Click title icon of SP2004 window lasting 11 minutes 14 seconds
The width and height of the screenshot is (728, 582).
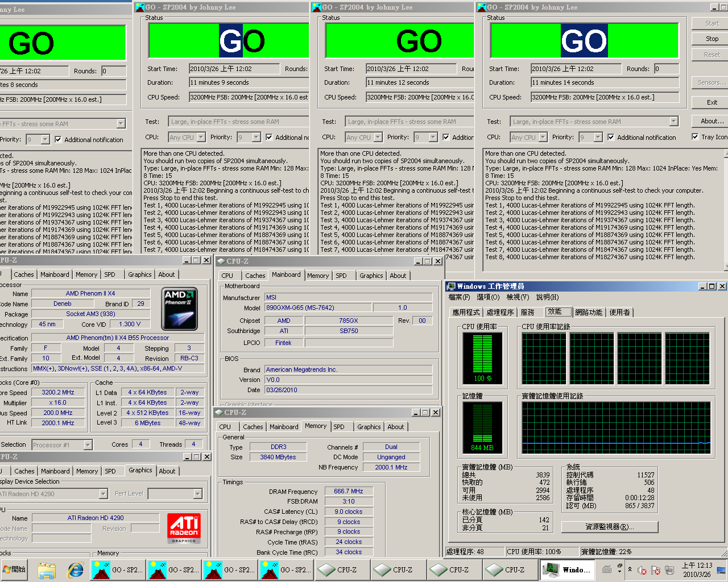click(x=481, y=7)
